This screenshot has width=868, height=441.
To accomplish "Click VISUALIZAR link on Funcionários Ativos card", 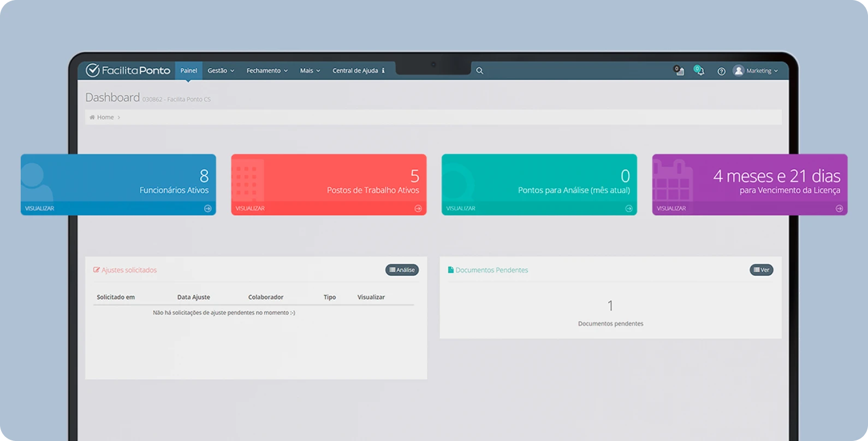I will [39, 208].
